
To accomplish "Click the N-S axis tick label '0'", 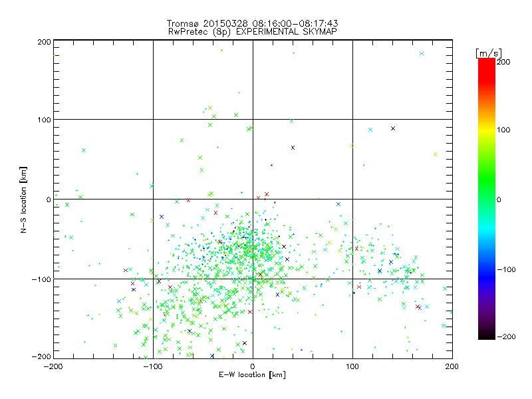I will pyautogui.click(x=49, y=199).
